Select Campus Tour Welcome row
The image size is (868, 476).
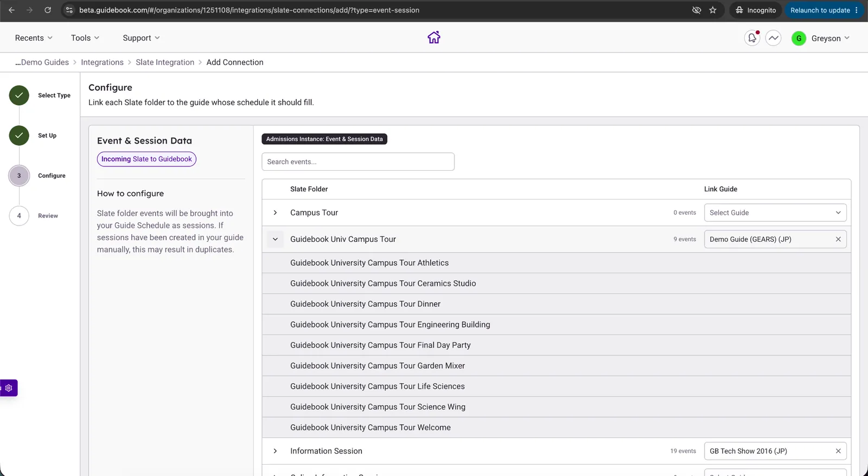tap(556, 428)
